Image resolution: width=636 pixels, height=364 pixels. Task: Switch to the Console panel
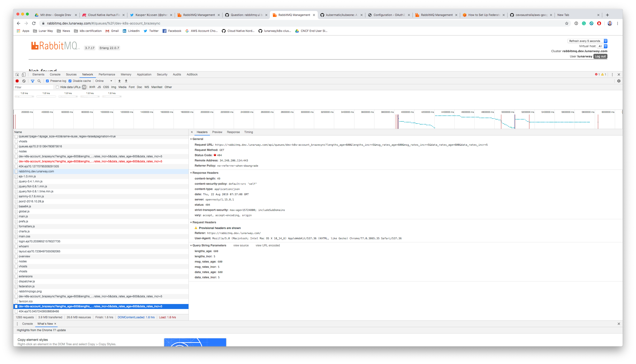click(x=55, y=75)
